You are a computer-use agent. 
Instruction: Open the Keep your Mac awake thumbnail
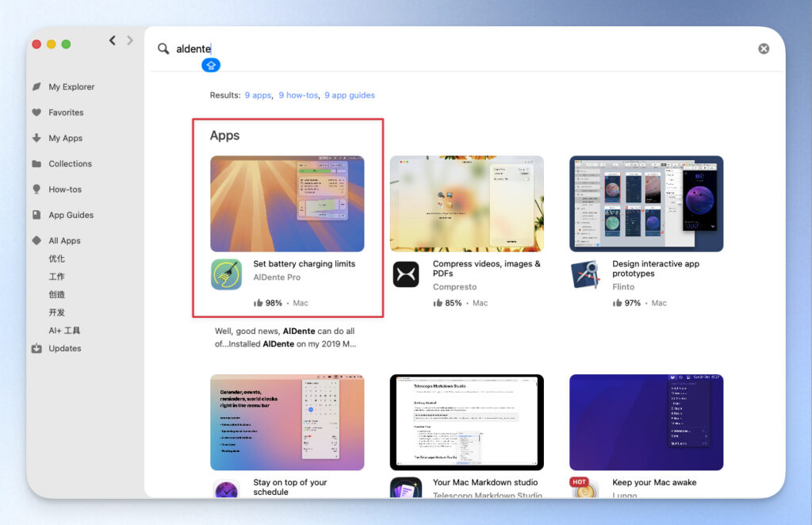click(646, 423)
